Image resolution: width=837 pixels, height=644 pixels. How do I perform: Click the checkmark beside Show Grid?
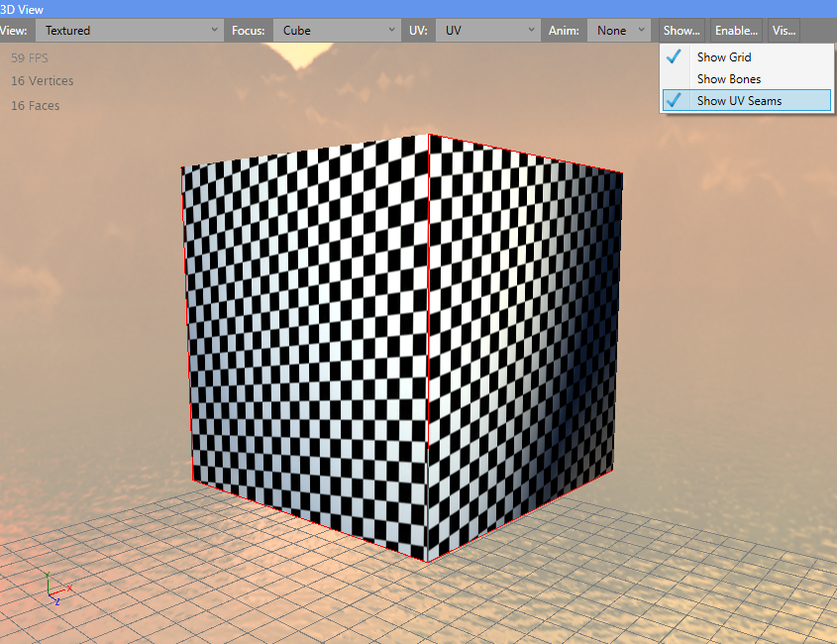click(675, 57)
